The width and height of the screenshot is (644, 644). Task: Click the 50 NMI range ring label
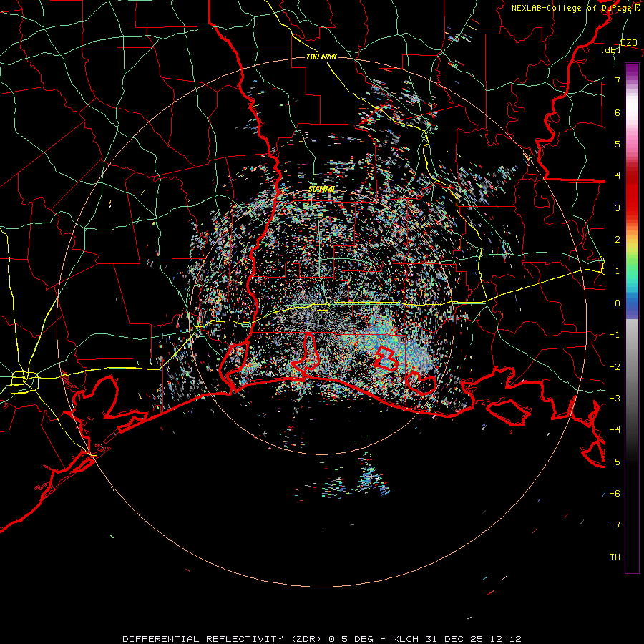coord(321,190)
